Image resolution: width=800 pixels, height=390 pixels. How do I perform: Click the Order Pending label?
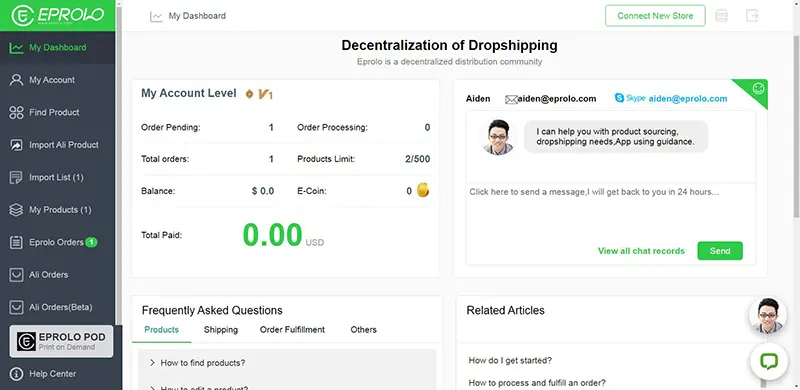pos(170,128)
